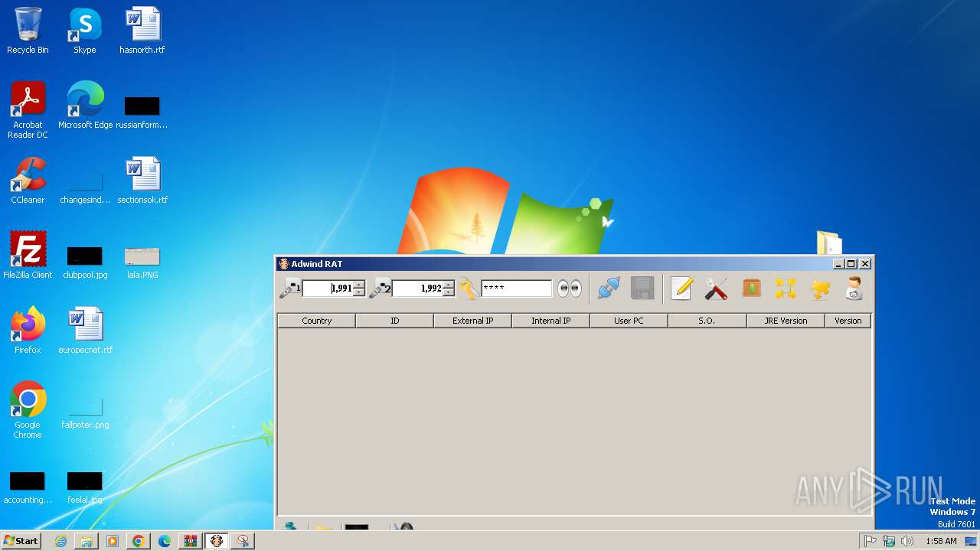
Task: Select europecnet.rtf file on desktop
Action: point(85,331)
